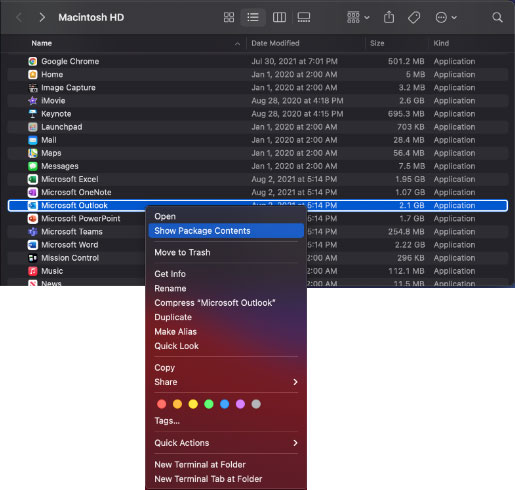Sort by the Size column header
Viewport: 515px width, 490px height.
click(377, 43)
